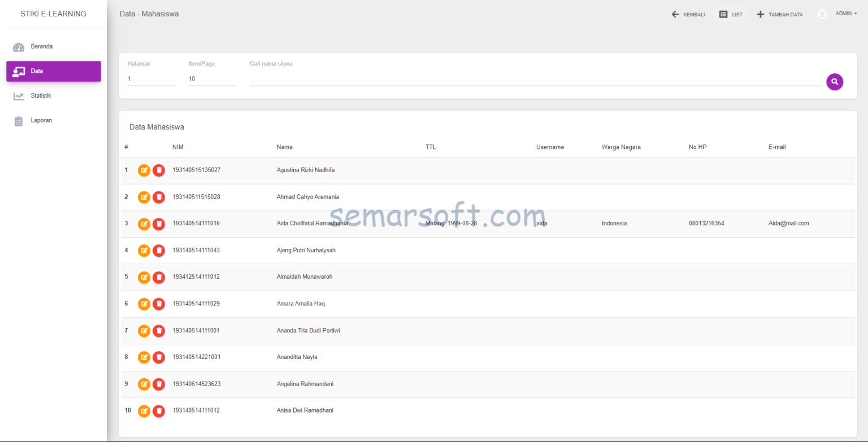Delete Angelina Rahmandani's row with trash icon

[x=159, y=384]
